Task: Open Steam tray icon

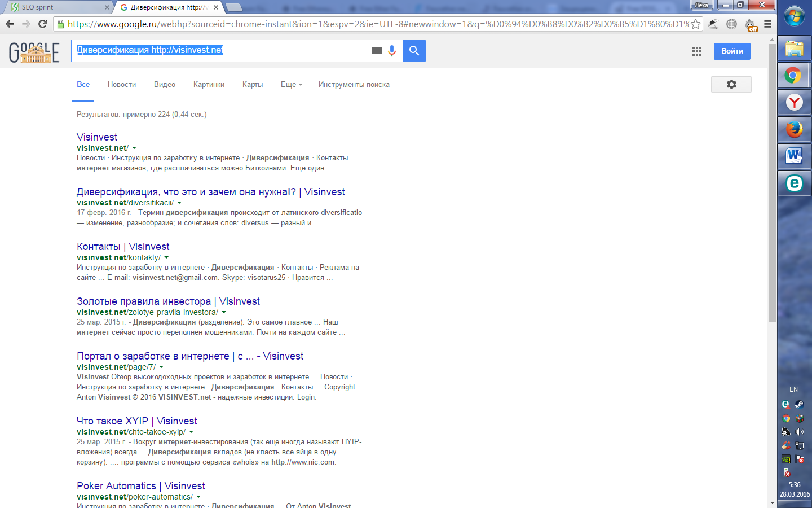Action: pyautogui.click(x=800, y=405)
